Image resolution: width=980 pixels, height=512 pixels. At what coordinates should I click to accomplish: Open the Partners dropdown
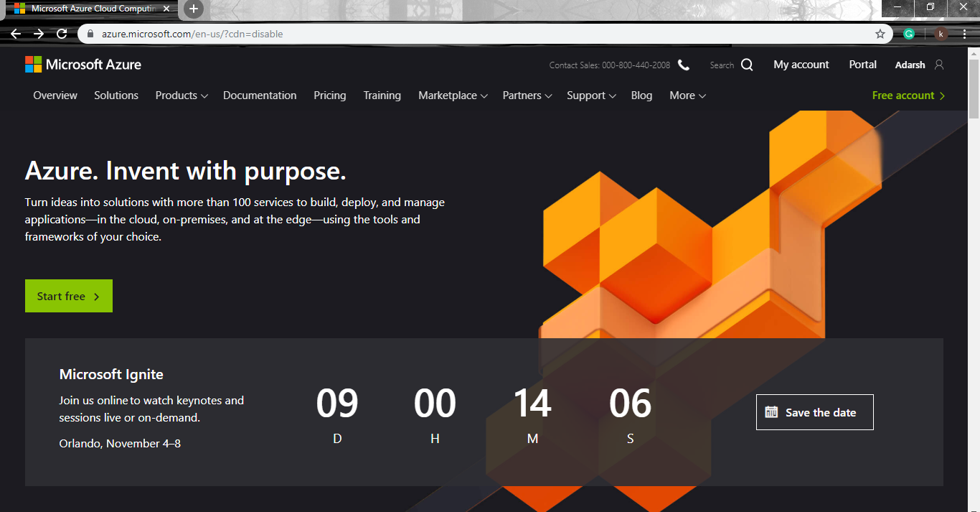click(x=527, y=96)
